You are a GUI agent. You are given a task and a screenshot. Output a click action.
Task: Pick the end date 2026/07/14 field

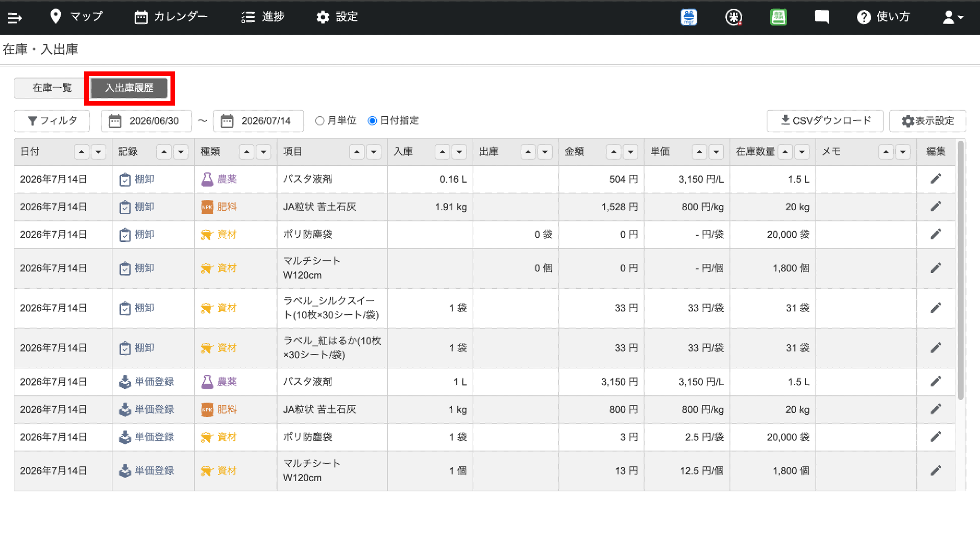258,121
